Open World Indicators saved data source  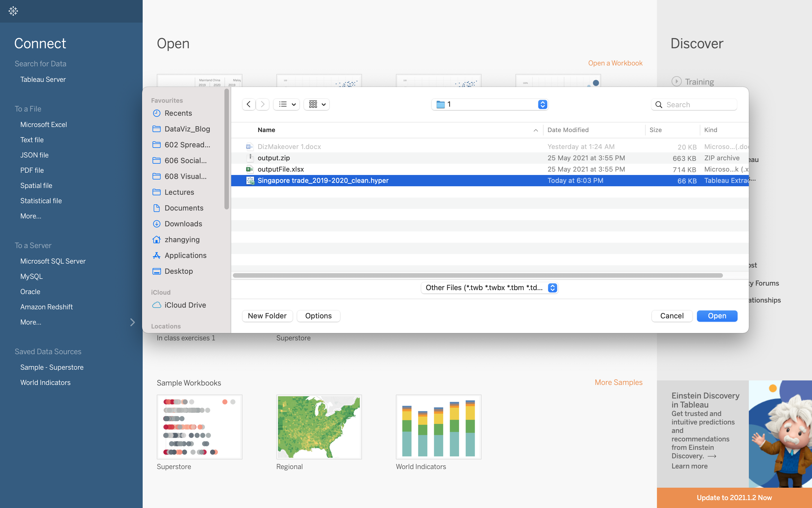click(45, 383)
